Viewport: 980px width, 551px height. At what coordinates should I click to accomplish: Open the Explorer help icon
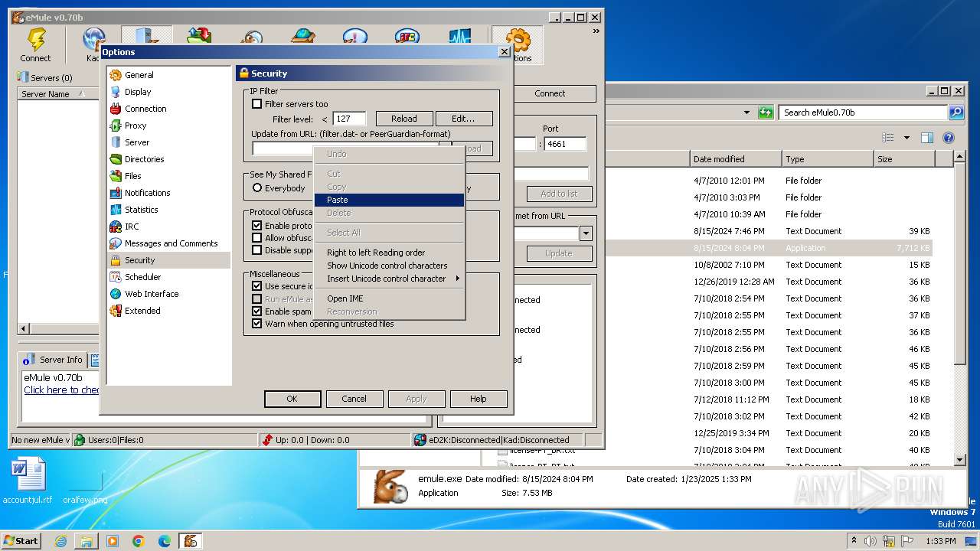coord(949,138)
